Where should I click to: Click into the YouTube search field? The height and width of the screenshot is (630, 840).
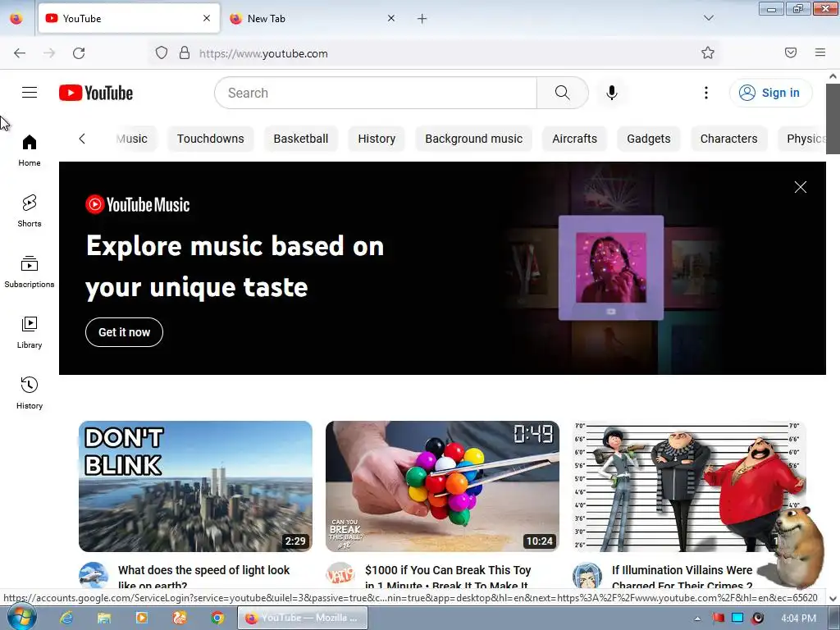(x=376, y=93)
